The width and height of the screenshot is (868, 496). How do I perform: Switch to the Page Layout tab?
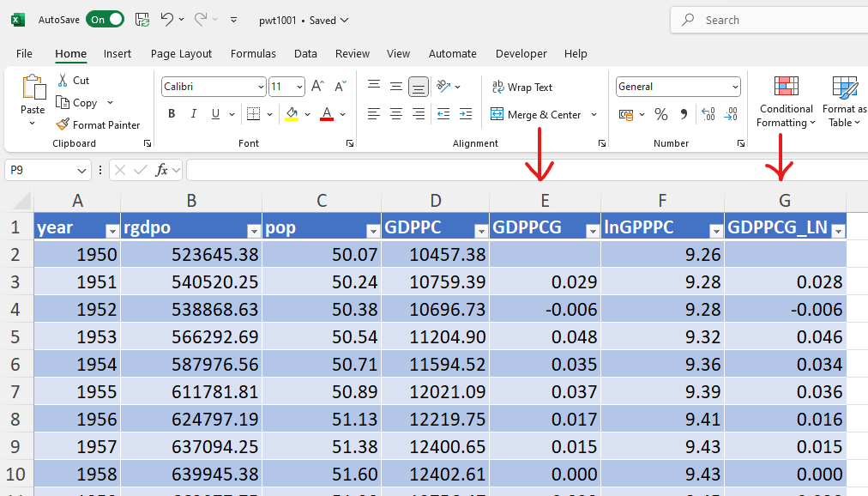click(x=181, y=53)
